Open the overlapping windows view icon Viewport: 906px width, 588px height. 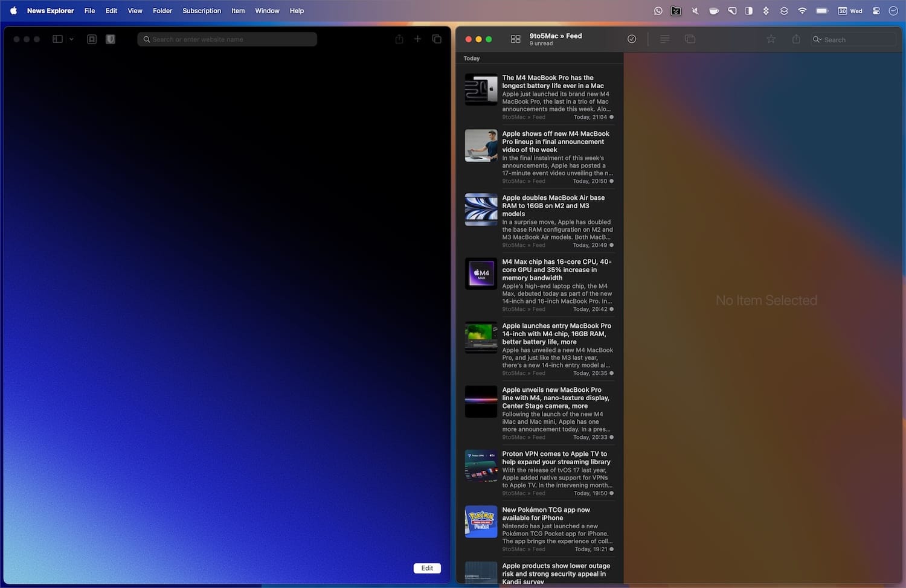click(690, 39)
